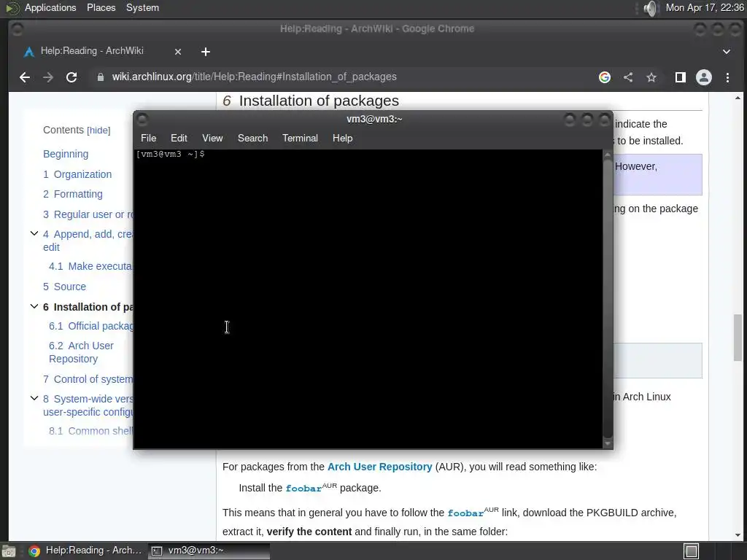
Task: Go to 5 Source section
Action: point(64,287)
